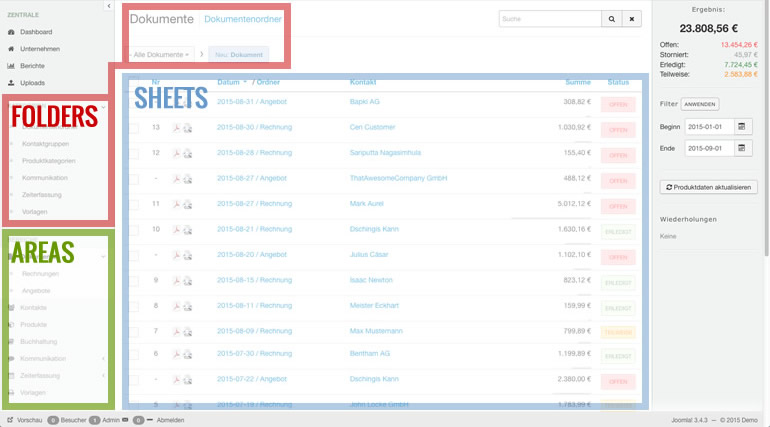770x427 pixels.
Task: Click Produktdaten aktualisieren button
Action: [708, 187]
